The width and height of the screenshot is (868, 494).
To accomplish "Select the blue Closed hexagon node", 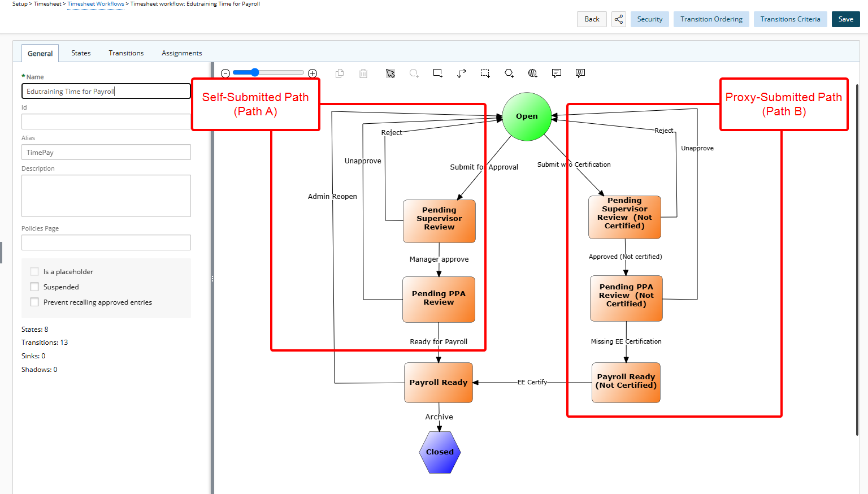I will point(440,452).
